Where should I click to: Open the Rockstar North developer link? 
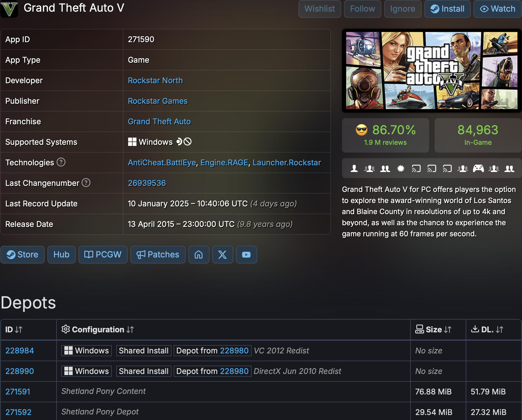point(155,80)
